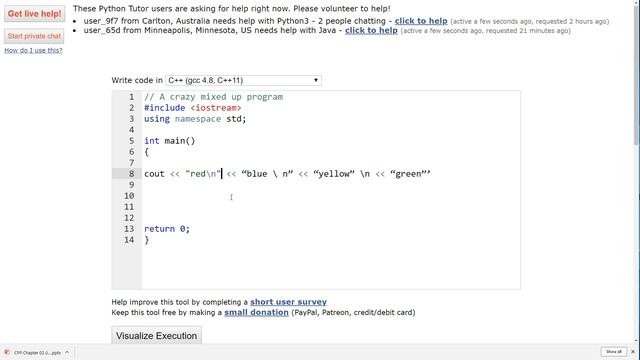Click the cout keyword on line 8
This screenshot has width=640, height=360.
point(154,173)
